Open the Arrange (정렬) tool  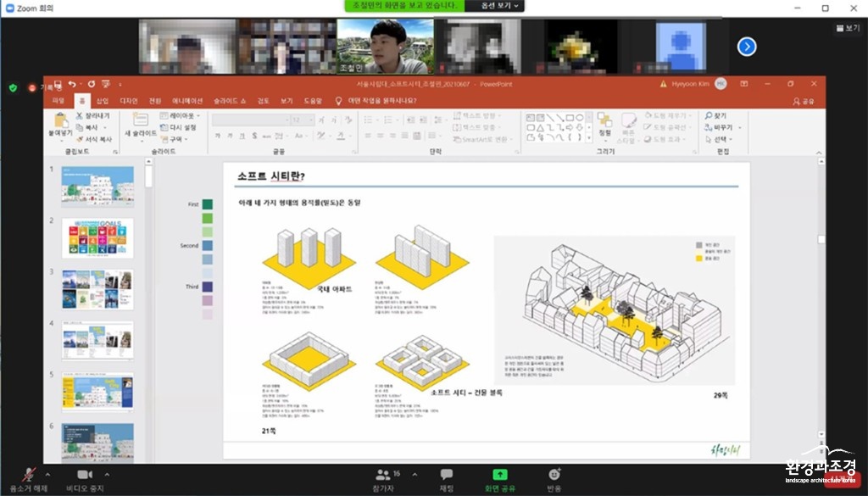point(604,125)
